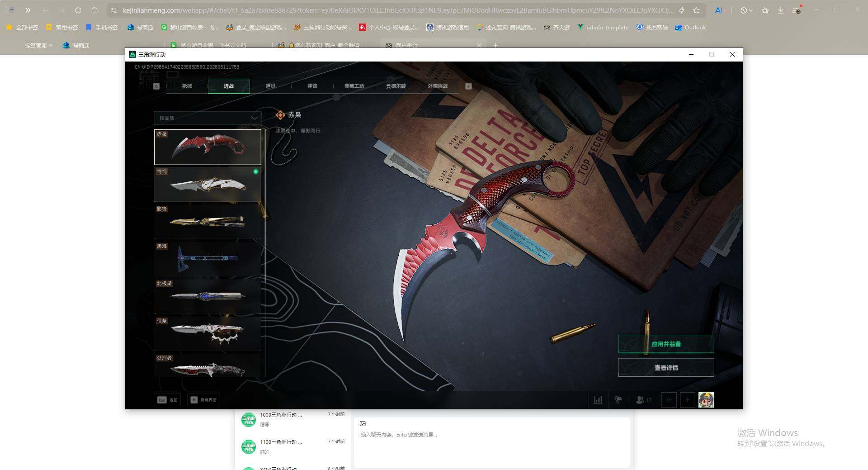
Task: Open the 枪械 tab in the game
Action: (187, 86)
